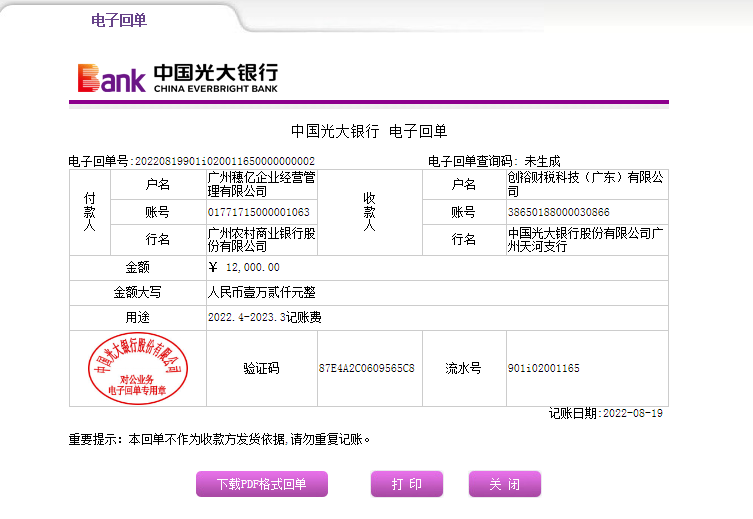The height and width of the screenshot is (519, 753).
Task: Select the receipt number 20220819901i020011650000000002
Action: pos(225,161)
